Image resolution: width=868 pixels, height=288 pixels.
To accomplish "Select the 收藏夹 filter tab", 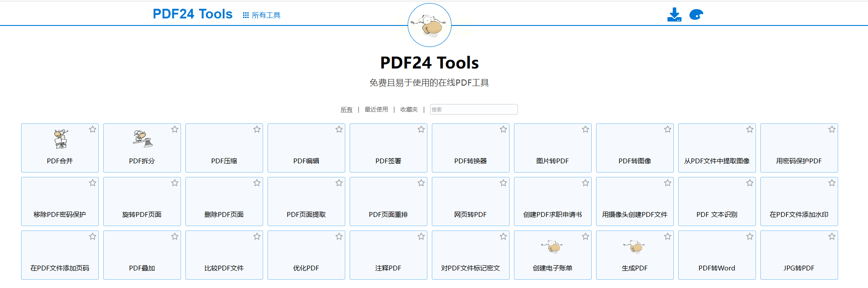I will (x=409, y=109).
